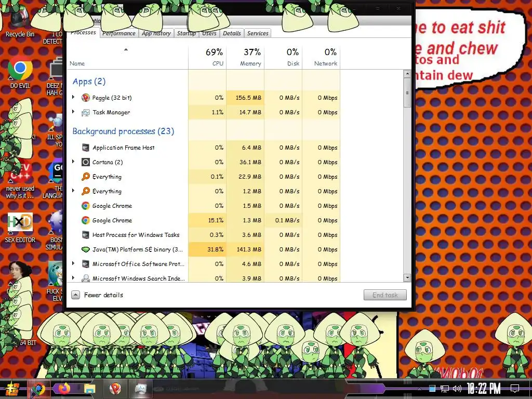Sort processes by the Disk column
This screenshot has width=532, height=399.
coord(283,58)
